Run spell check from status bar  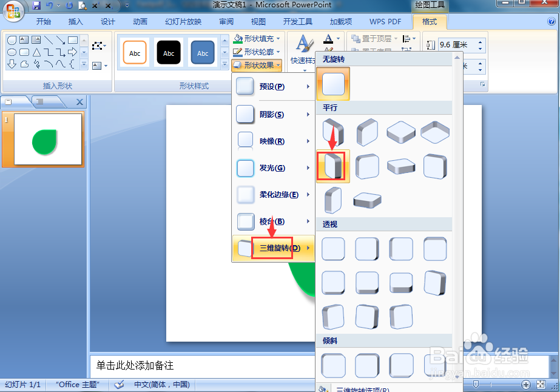point(119,385)
